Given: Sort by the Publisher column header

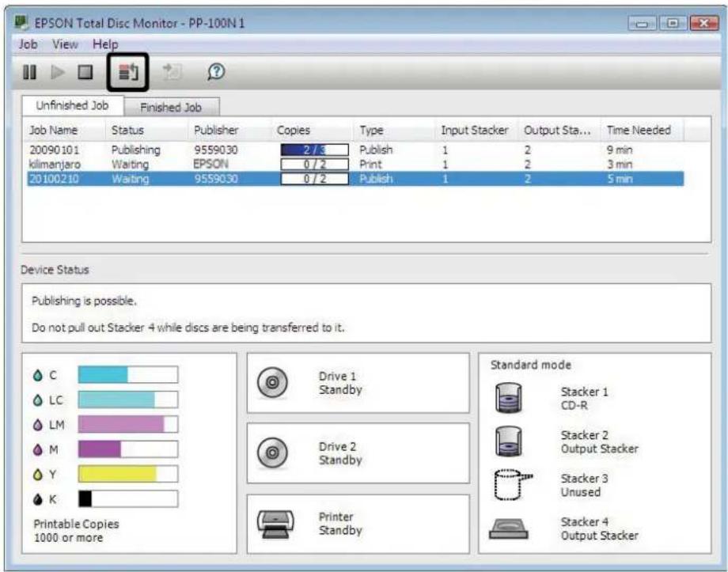Looking at the screenshot, I should click(229, 130).
